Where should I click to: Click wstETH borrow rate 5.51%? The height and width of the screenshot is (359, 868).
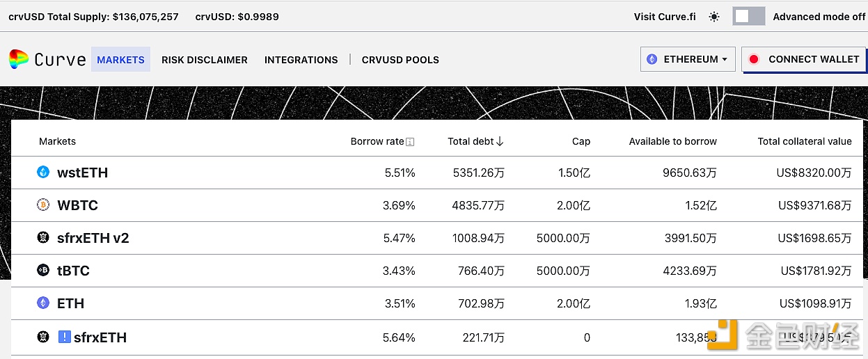tap(400, 173)
